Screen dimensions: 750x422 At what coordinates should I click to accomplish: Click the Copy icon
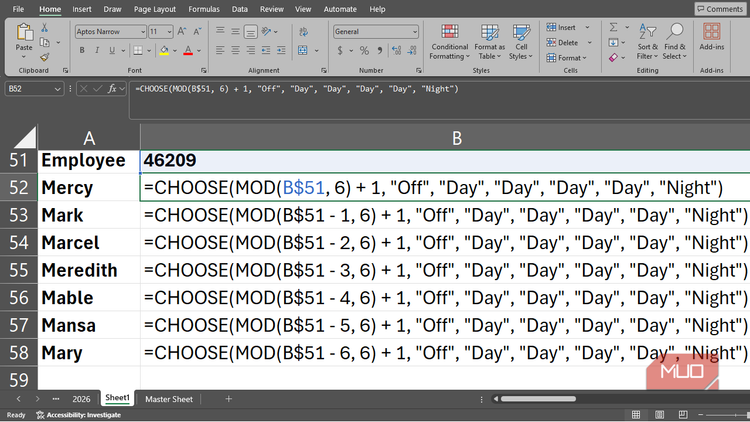pyautogui.click(x=45, y=42)
